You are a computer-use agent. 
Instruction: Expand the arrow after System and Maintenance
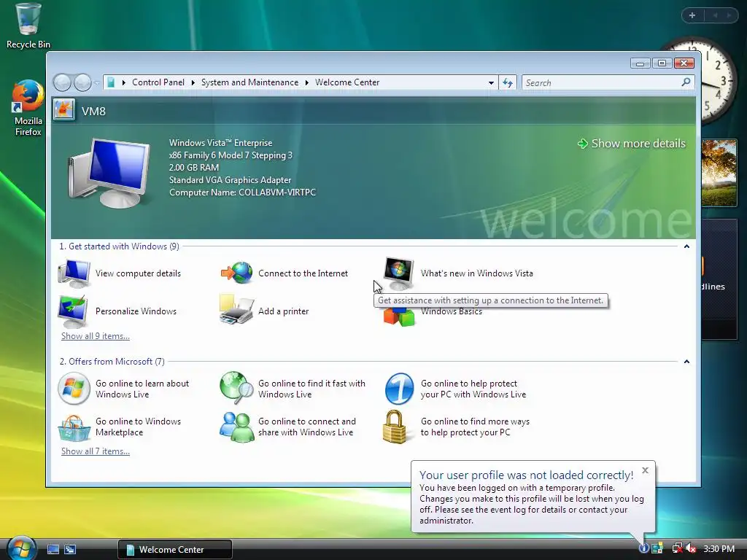coord(307,82)
